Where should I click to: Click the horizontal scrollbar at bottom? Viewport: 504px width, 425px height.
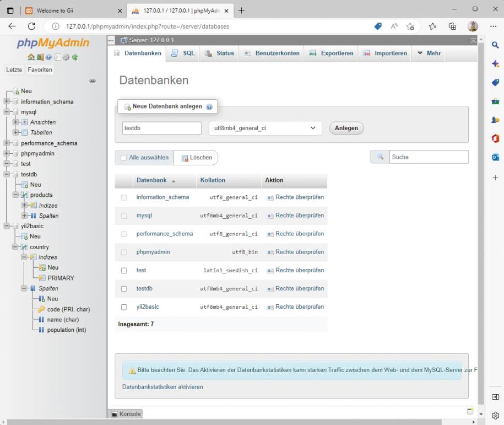click(224, 422)
